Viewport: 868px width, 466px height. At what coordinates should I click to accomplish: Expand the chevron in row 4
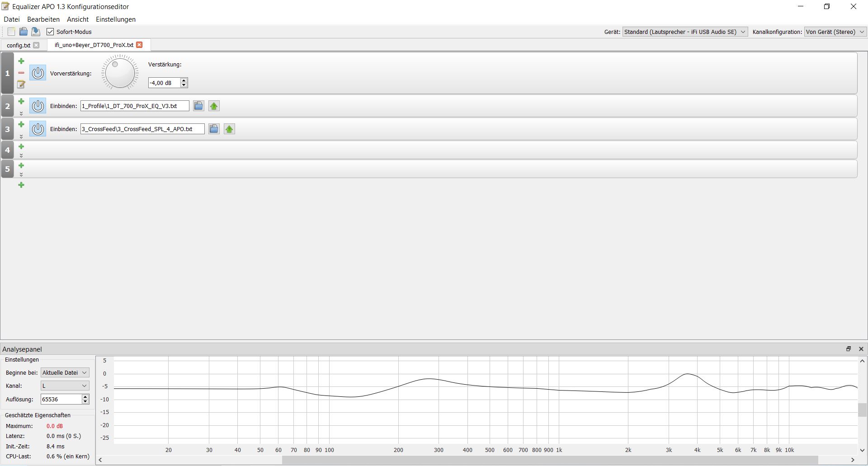click(x=21, y=155)
